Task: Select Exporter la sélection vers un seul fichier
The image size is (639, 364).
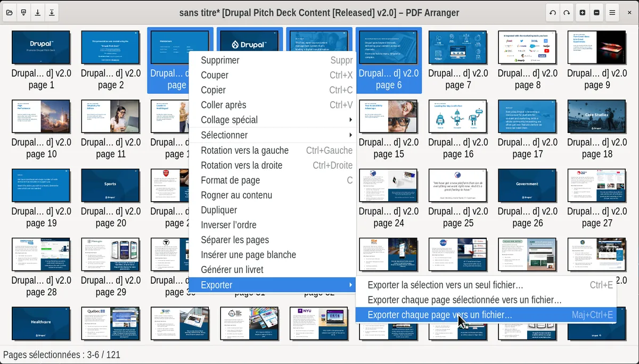Action: (486, 285)
